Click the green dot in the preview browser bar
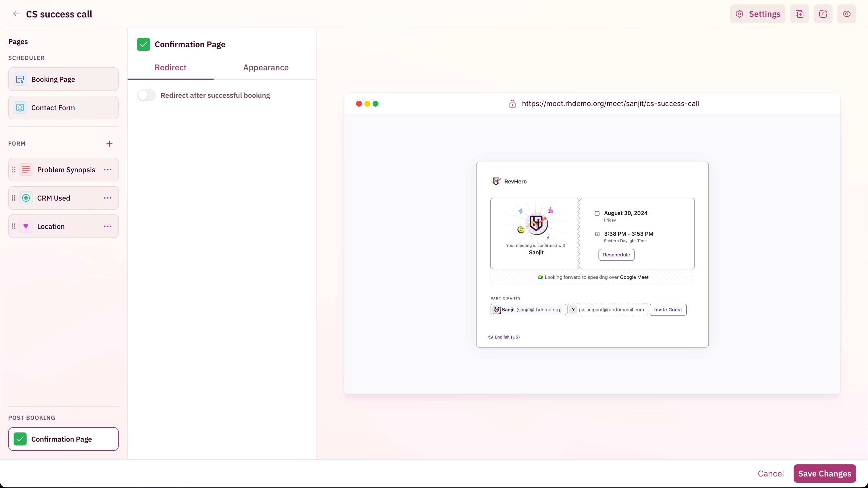Image resolution: width=868 pixels, height=488 pixels. click(375, 103)
